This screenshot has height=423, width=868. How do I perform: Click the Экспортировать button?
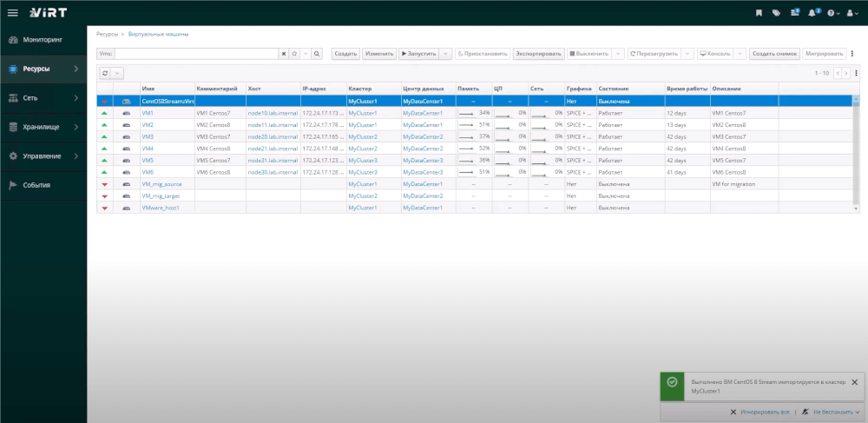pyautogui.click(x=539, y=54)
